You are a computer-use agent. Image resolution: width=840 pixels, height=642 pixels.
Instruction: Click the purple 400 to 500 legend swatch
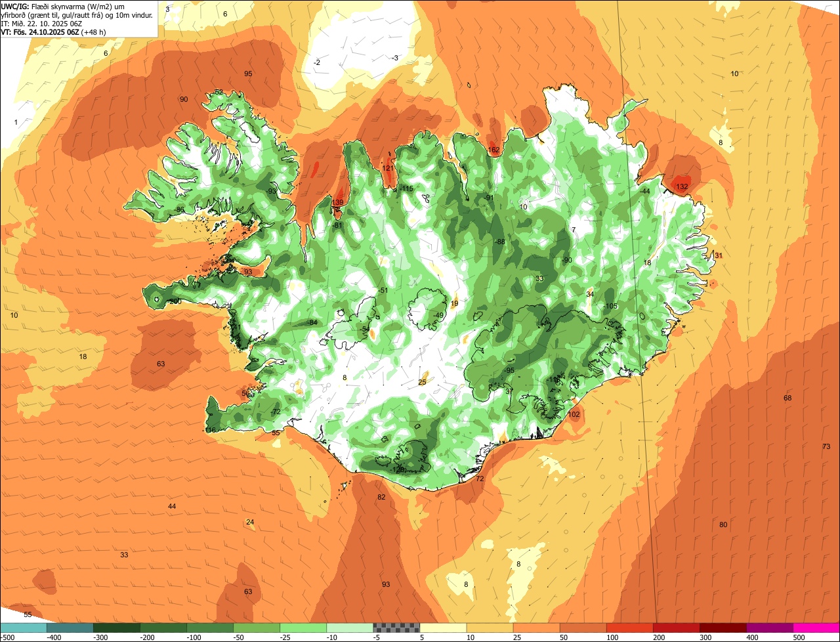point(770,628)
